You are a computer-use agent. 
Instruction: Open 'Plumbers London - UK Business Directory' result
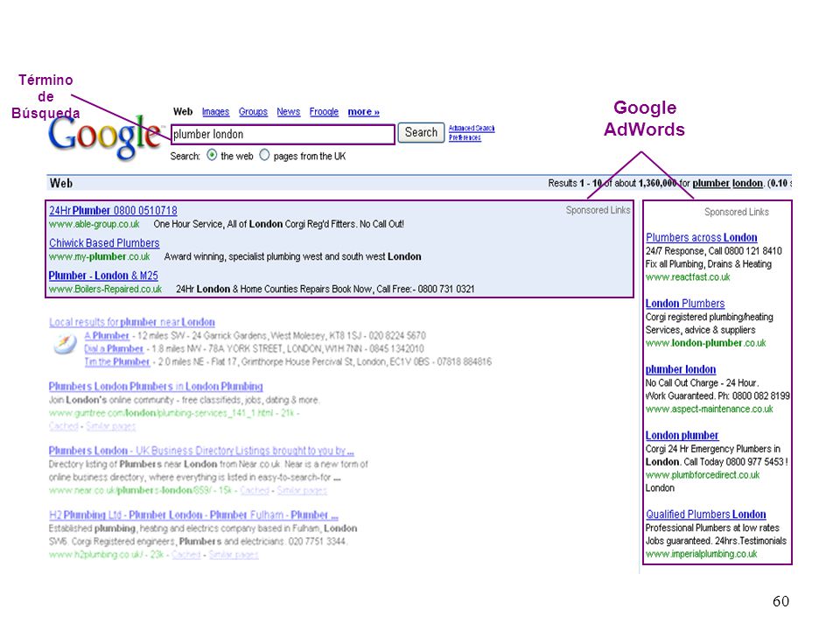201,451
